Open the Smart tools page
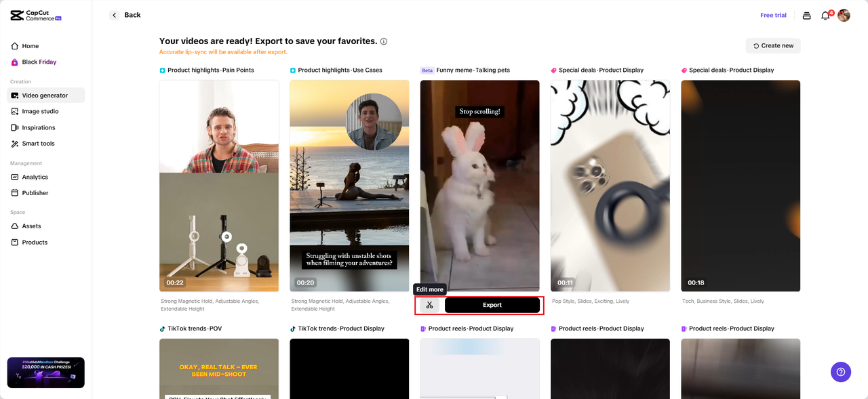Image resolution: width=868 pixels, height=399 pixels. (x=46, y=144)
